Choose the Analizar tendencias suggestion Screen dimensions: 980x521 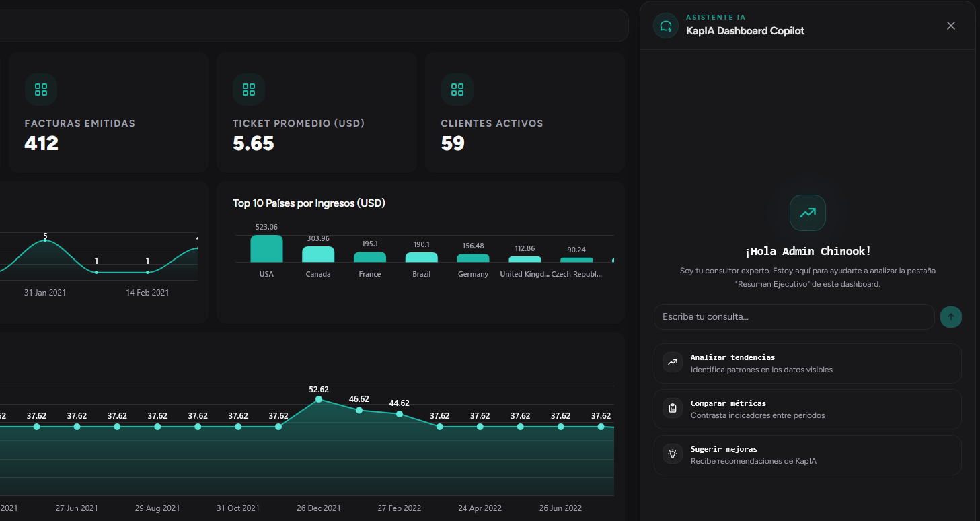(x=808, y=363)
